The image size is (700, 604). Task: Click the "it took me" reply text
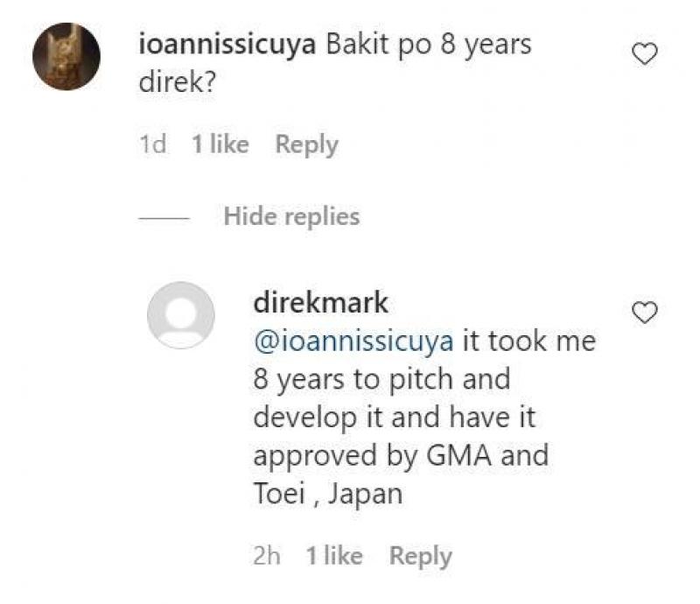(x=528, y=341)
